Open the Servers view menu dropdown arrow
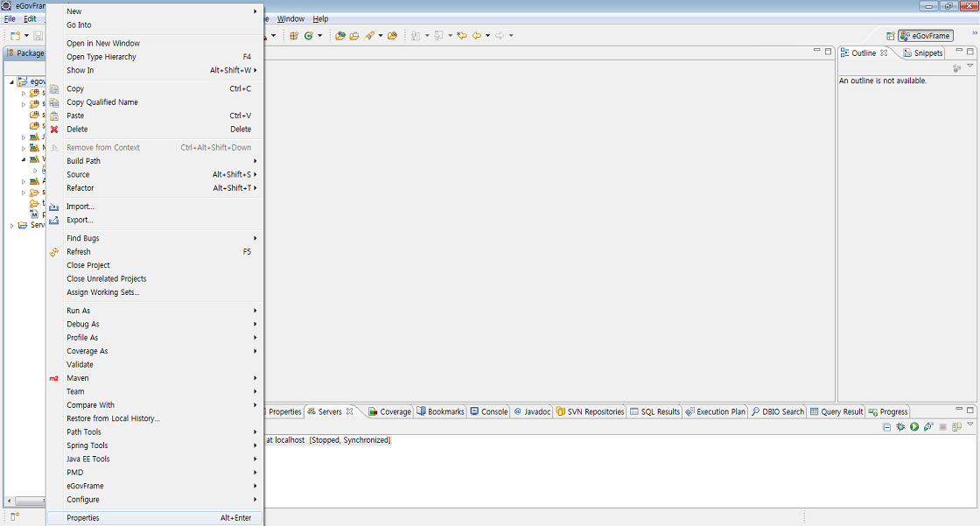 click(969, 425)
